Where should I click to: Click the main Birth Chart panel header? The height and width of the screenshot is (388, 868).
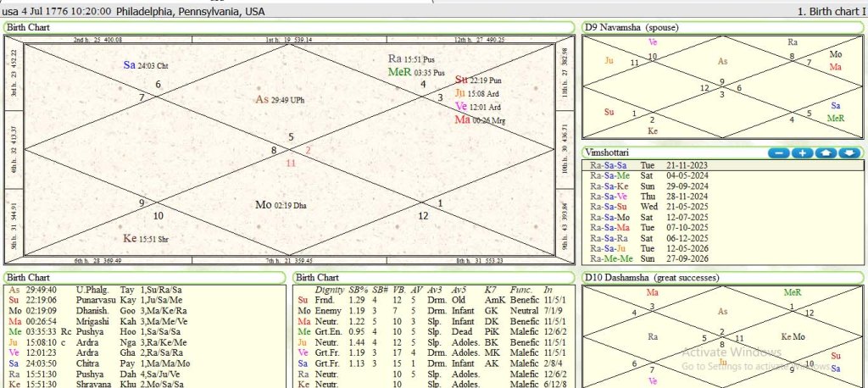[29, 27]
